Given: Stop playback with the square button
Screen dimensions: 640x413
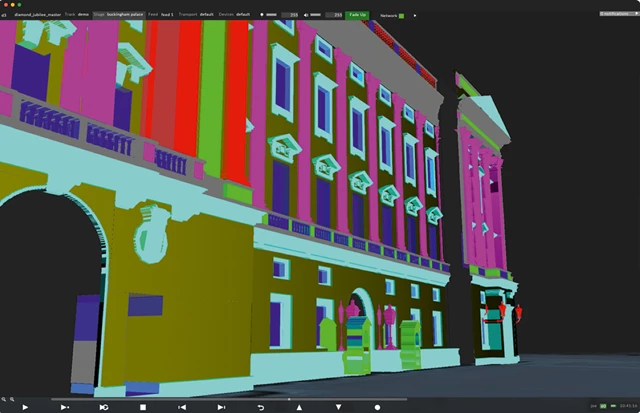Looking at the screenshot, I should 143,407.
